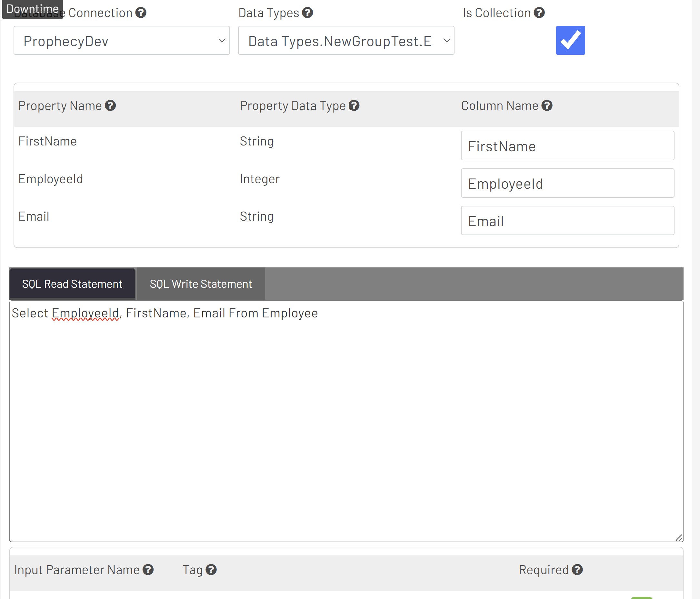Click the FirstName column name field
The image size is (700, 599).
coord(567,145)
